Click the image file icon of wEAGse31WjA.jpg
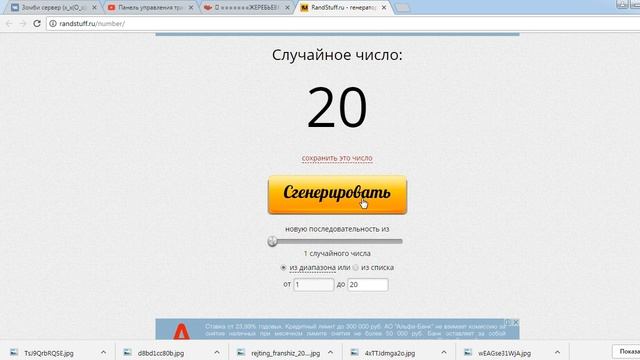The image size is (640, 360). [x=468, y=352]
